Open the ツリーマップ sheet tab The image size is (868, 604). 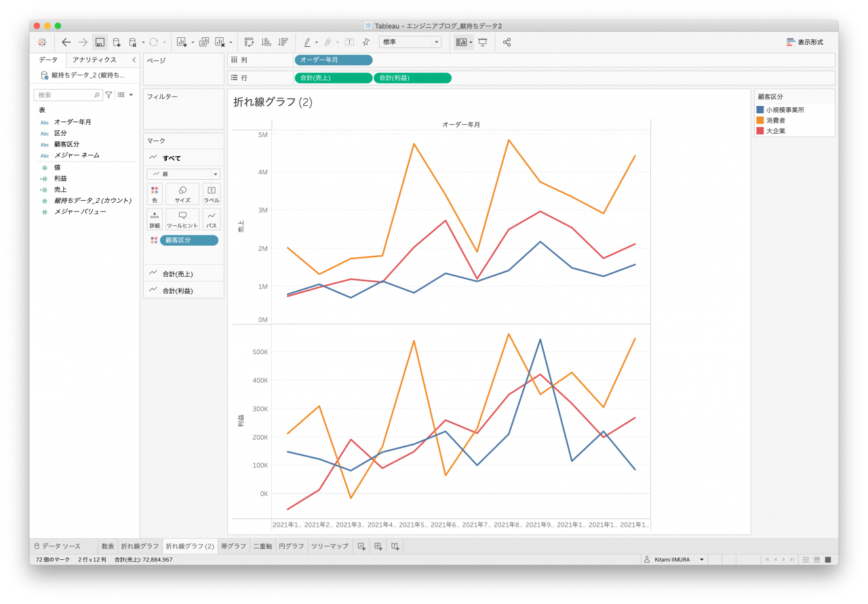(x=330, y=546)
